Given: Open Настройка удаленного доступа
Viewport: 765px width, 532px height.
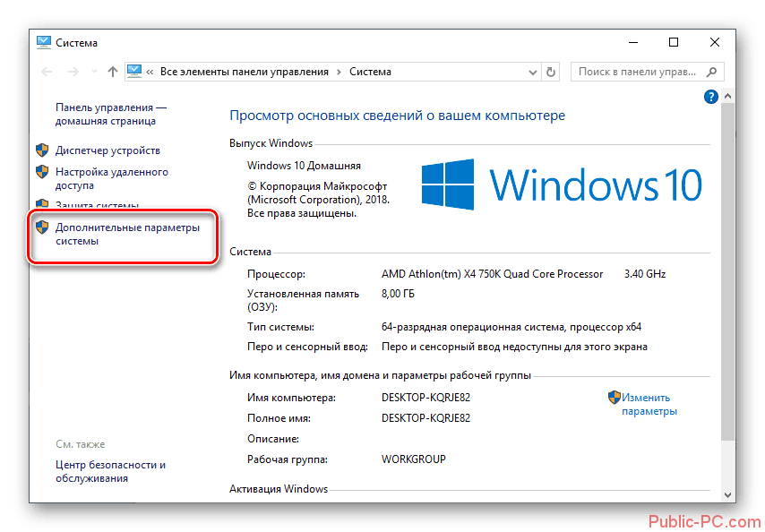Looking at the screenshot, I should tap(112, 178).
